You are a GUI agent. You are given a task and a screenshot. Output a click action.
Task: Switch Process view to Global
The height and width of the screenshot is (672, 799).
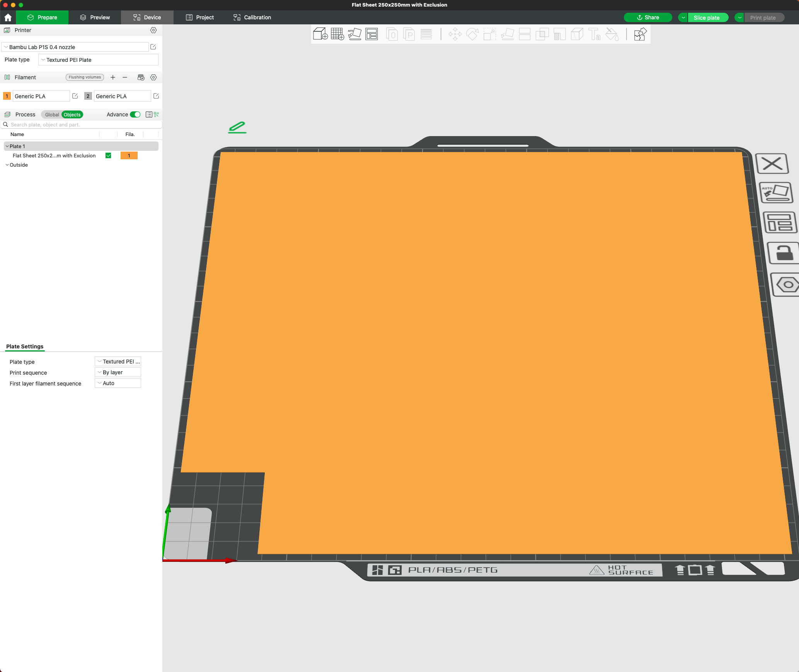[52, 114]
